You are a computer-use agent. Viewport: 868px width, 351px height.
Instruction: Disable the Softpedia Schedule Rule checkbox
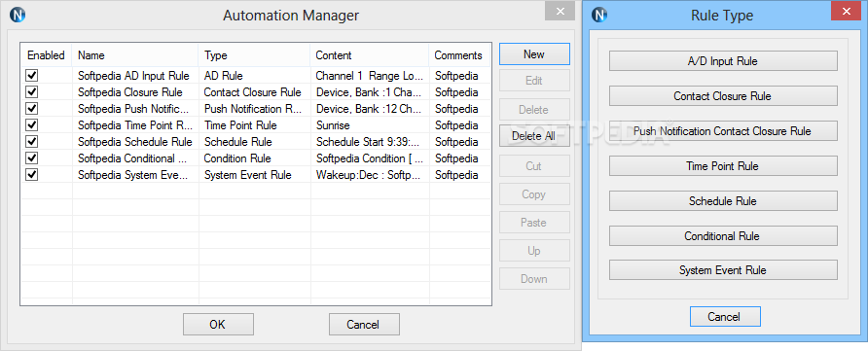click(x=31, y=142)
